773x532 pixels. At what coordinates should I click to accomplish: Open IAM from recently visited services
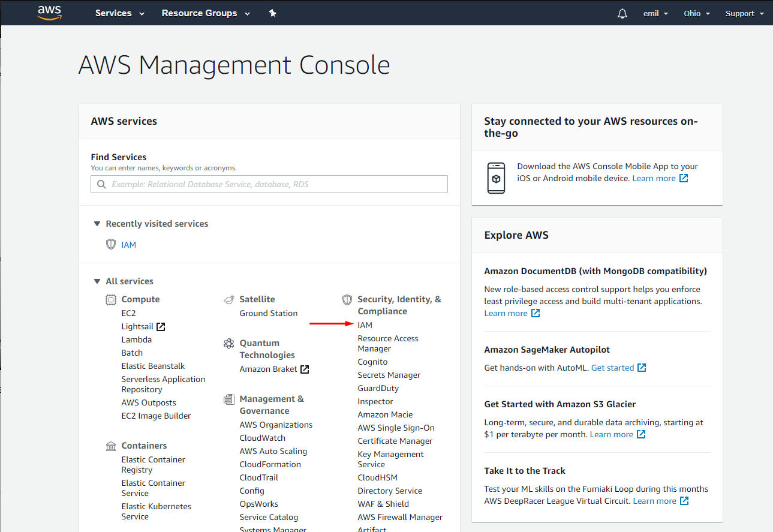tap(128, 244)
